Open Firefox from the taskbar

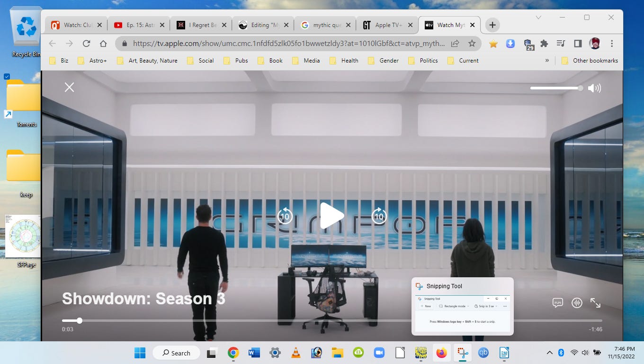[x=441, y=353]
